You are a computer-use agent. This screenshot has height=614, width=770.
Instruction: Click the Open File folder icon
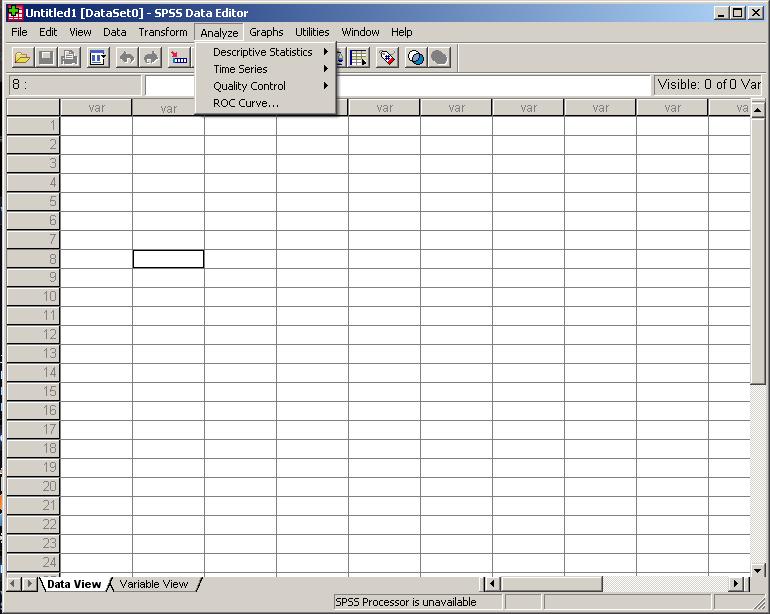click(21, 58)
